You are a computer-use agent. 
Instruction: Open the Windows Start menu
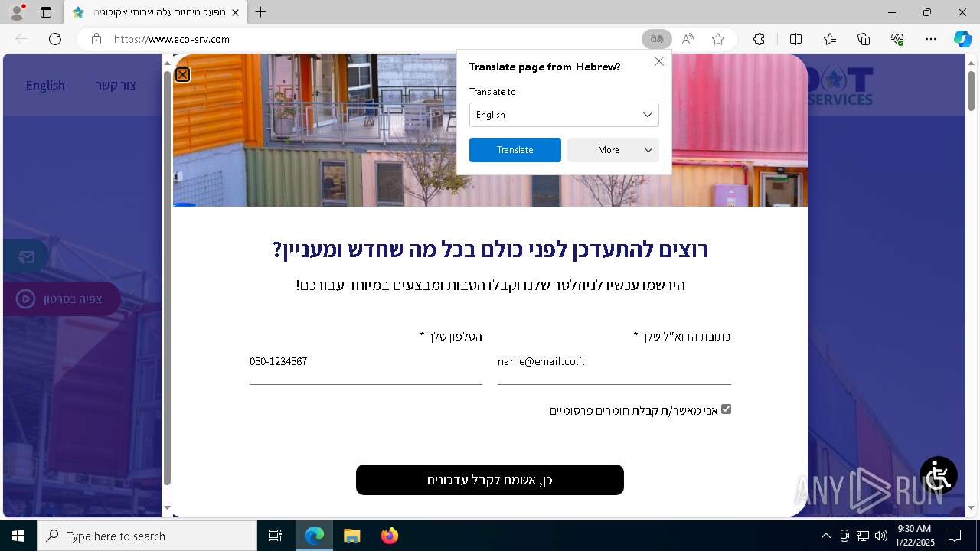(x=18, y=536)
